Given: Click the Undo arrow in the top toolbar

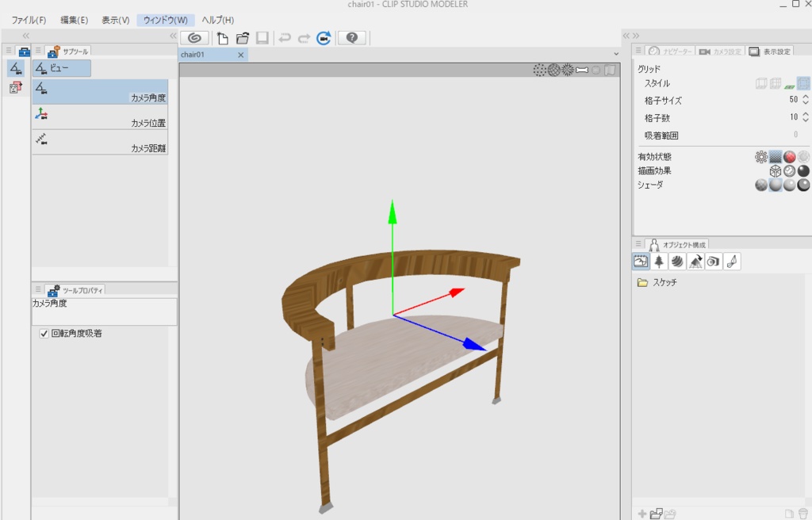Looking at the screenshot, I should [285, 37].
